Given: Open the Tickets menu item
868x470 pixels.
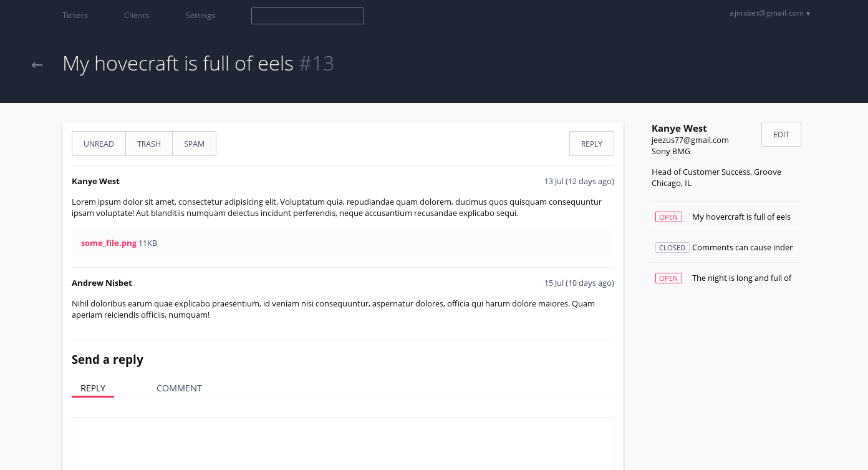Looking at the screenshot, I should point(75,16).
